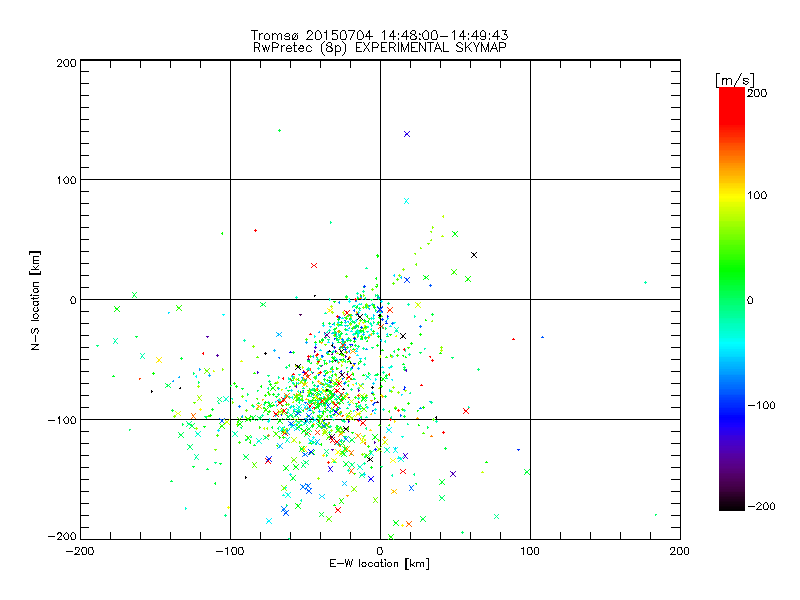Click the colorbar '-200' bottom value
Screen dimensions: 800x600
tap(761, 506)
